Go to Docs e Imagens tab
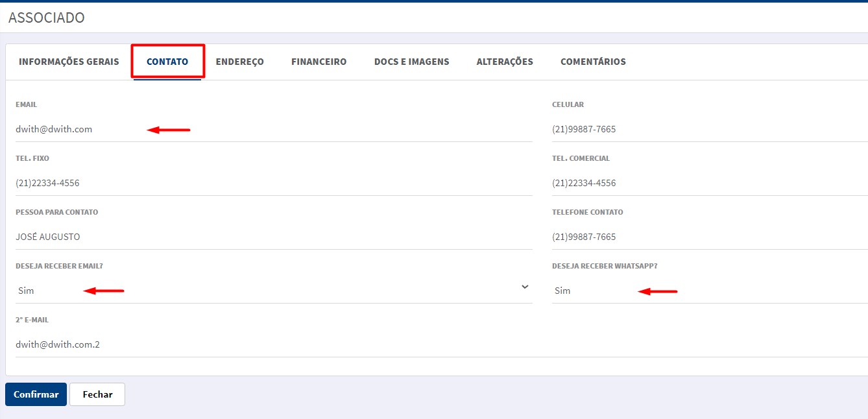Screen dimensions: 868x419 pos(411,62)
